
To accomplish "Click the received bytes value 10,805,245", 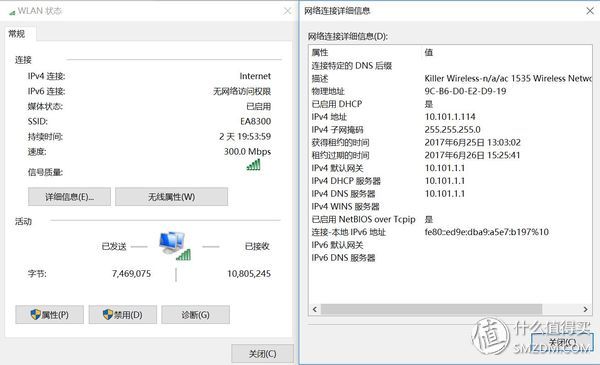I will [x=249, y=274].
